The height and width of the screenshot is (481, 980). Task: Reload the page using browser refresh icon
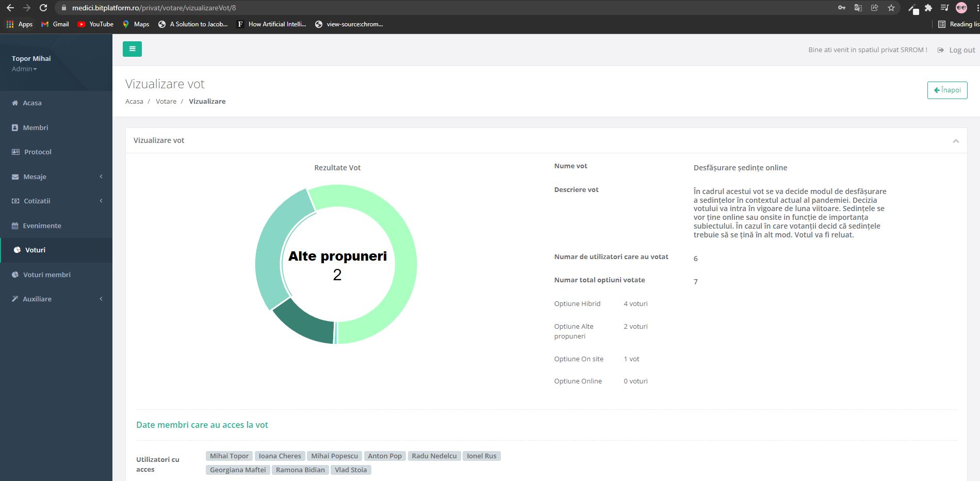[x=43, y=8]
